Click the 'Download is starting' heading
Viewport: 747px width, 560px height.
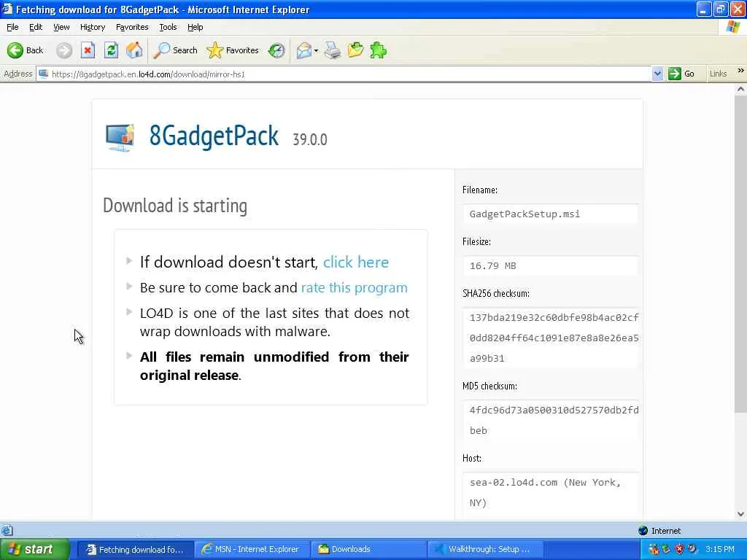click(175, 206)
